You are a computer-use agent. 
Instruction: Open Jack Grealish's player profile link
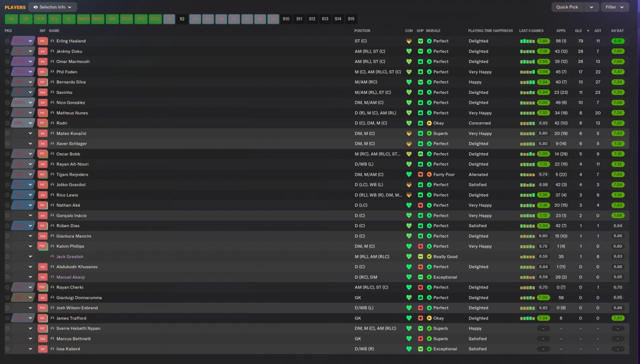[x=70, y=257]
